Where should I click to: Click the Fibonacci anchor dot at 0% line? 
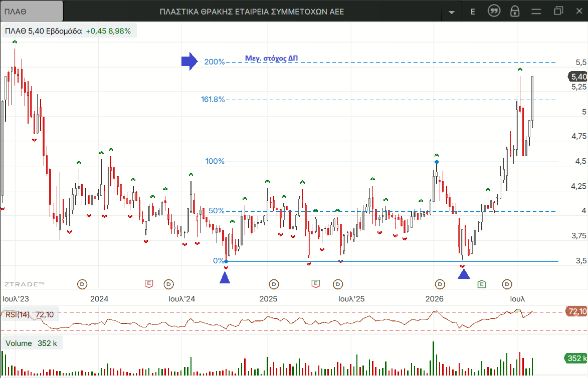pyautogui.click(x=226, y=261)
